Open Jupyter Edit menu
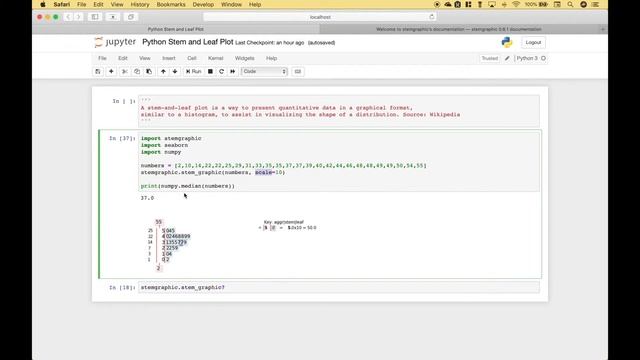This screenshot has width=640, height=360. point(123,58)
